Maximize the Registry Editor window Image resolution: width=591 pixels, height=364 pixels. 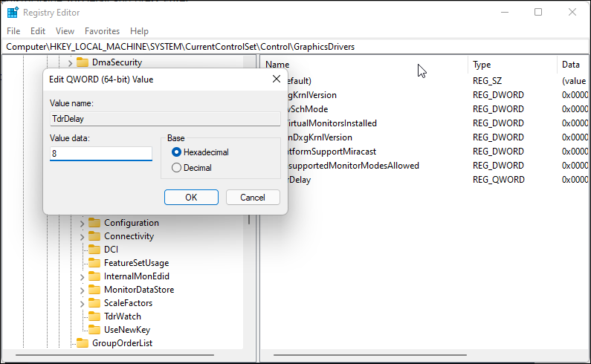538,12
